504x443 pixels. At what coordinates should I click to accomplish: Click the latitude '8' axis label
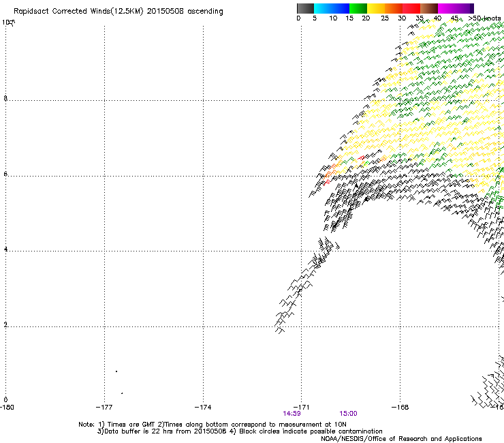[5, 98]
